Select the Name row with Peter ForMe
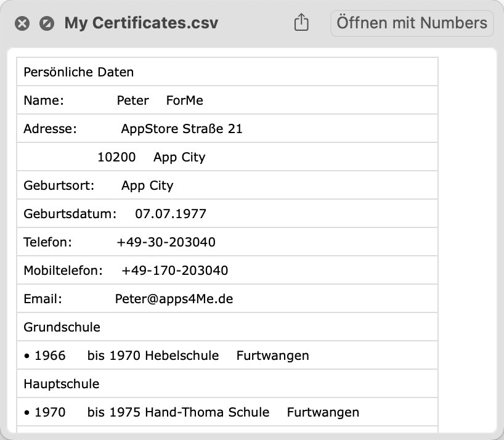 pyautogui.click(x=227, y=100)
